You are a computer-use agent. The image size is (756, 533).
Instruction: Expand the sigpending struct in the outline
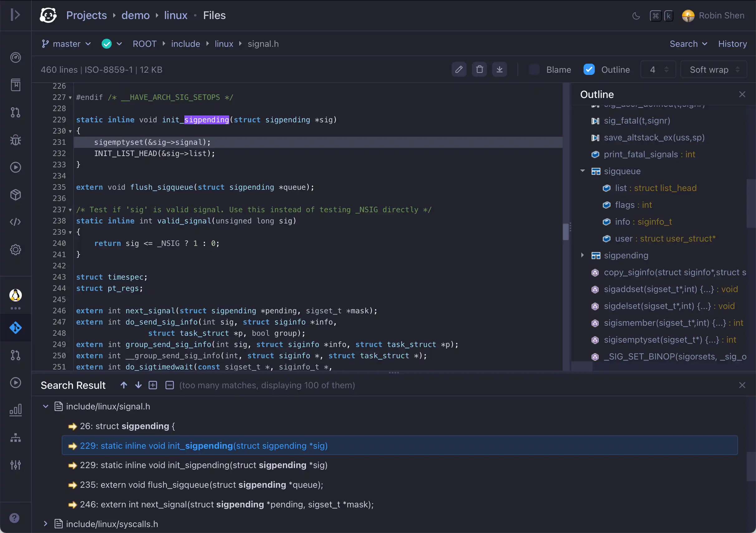point(582,255)
